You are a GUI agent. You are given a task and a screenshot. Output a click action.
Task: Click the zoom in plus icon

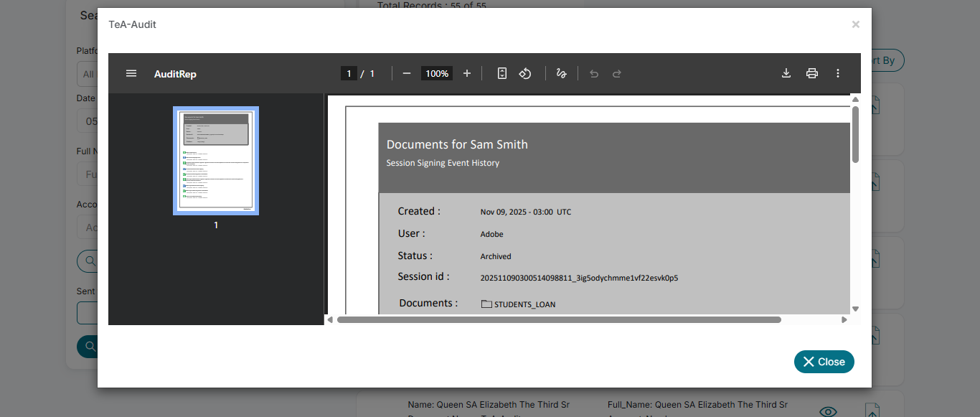point(467,73)
